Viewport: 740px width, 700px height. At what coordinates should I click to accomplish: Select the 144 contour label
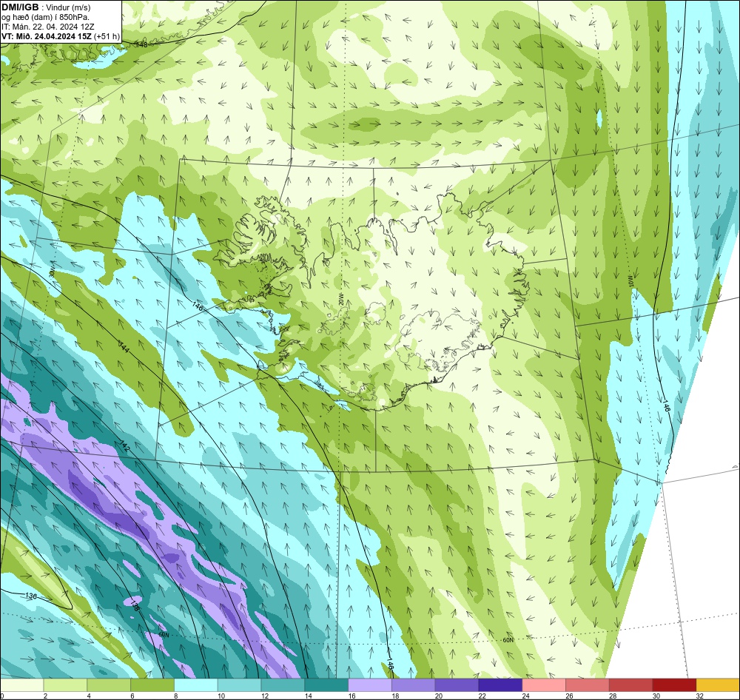[x=124, y=349]
